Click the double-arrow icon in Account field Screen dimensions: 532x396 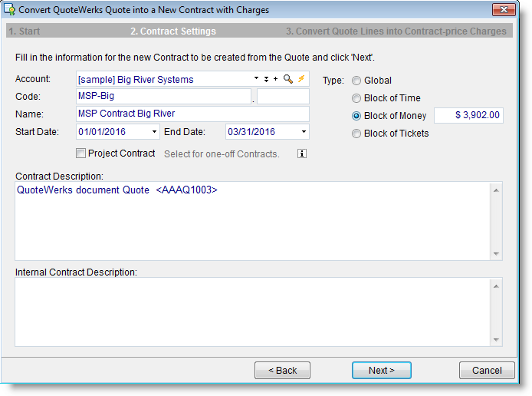266,79
